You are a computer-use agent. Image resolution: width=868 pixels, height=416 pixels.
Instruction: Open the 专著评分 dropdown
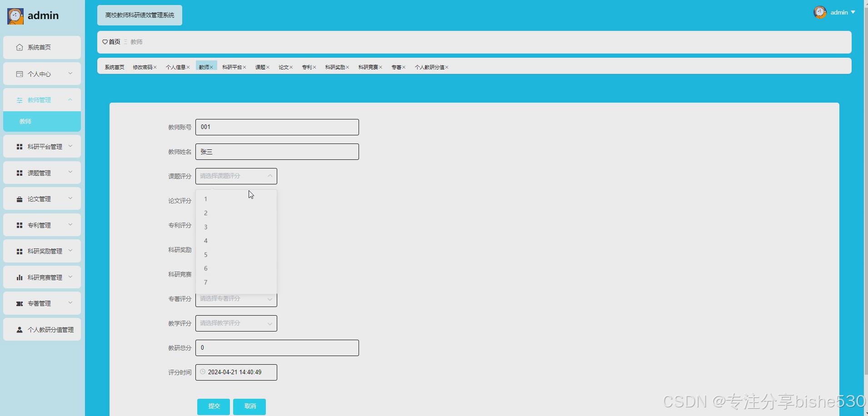point(270,299)
